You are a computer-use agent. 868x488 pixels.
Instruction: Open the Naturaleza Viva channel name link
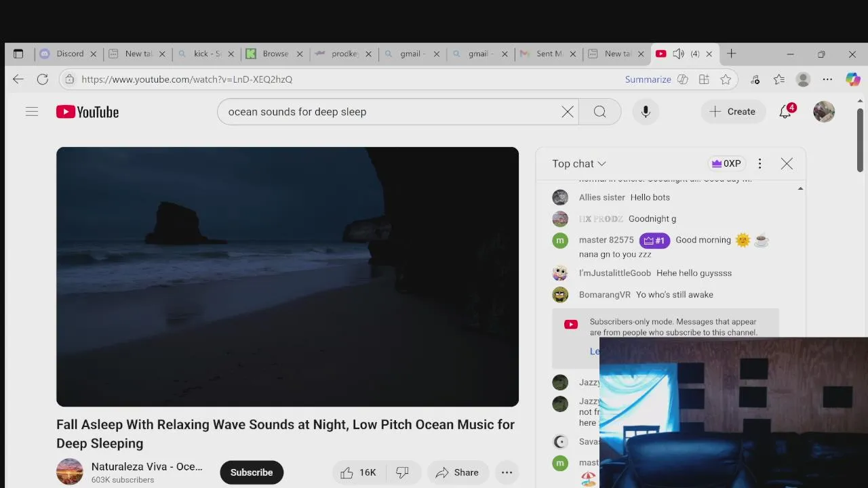pyautogui.click(x=147, y=466)
